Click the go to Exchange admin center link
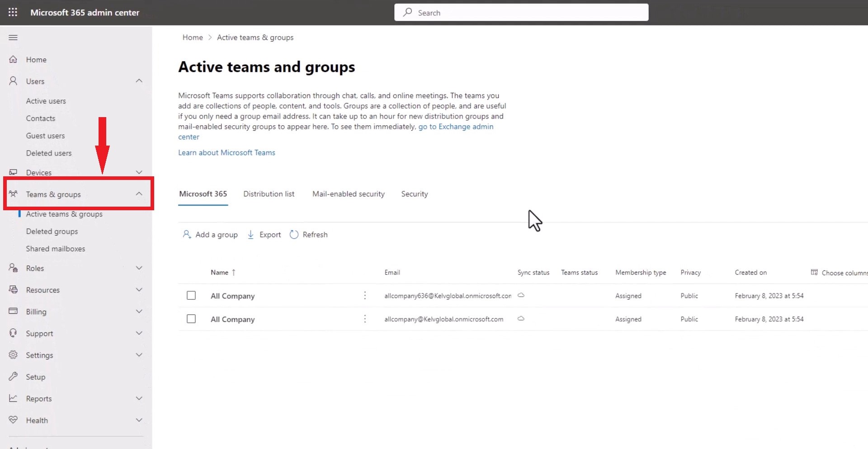Screen dimensions: 868x449 455,127
